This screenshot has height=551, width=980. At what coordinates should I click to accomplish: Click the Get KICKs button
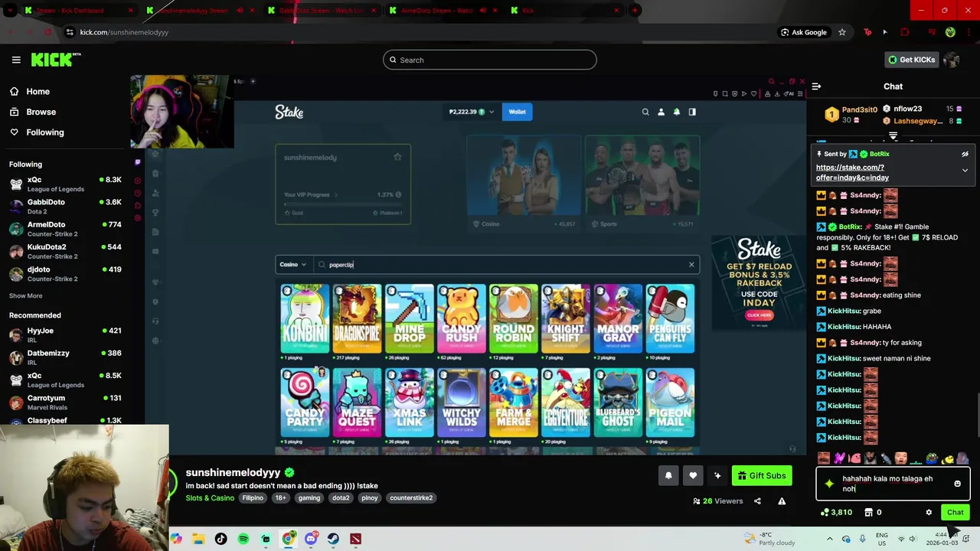point(911,60)
